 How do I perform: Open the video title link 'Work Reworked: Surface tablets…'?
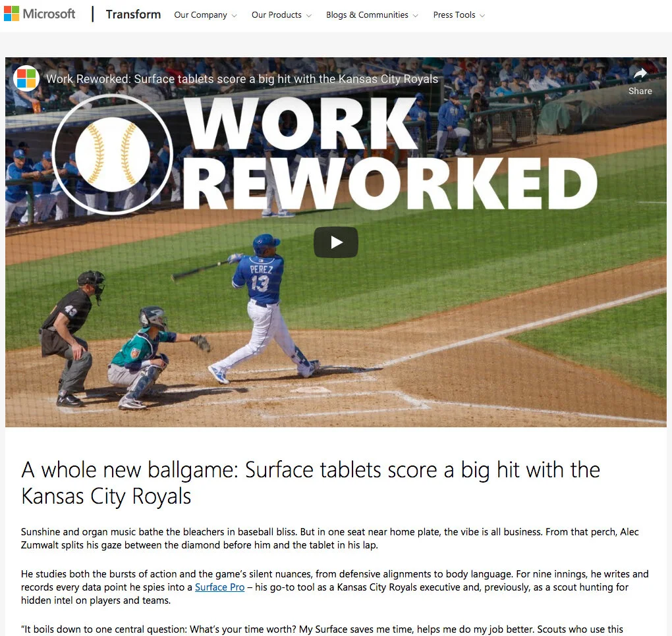(x=242, y=79)
